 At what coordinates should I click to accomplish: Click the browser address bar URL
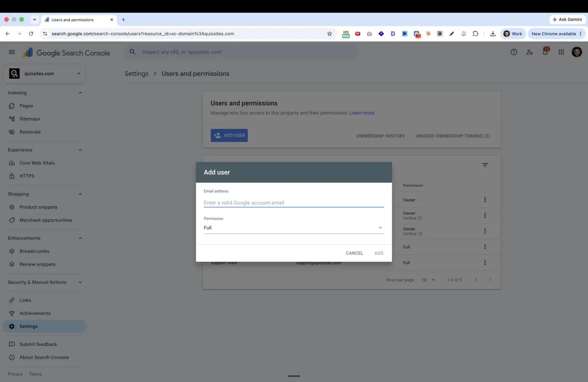coord(143,33)
